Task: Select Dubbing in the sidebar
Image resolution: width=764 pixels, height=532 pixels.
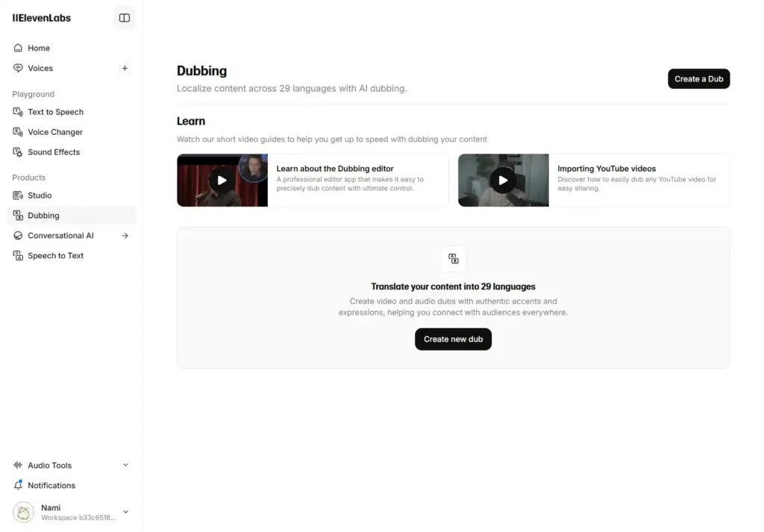Action: tap(71, 216)
